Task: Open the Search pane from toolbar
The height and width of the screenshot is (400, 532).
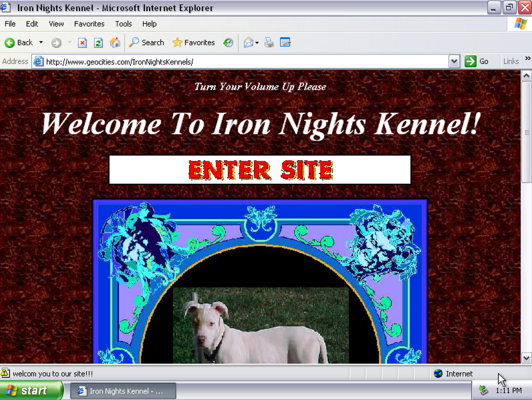Action: pyautogui.click(x=146, y=43)
